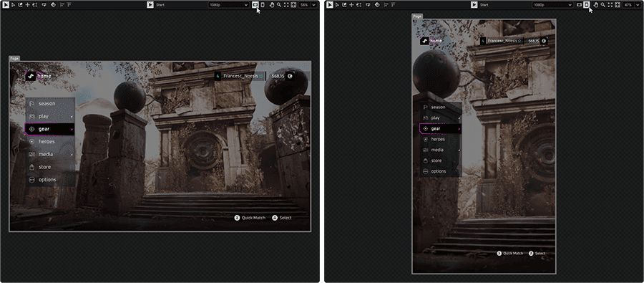Open the season menu item in portrait view

point(441,107)
